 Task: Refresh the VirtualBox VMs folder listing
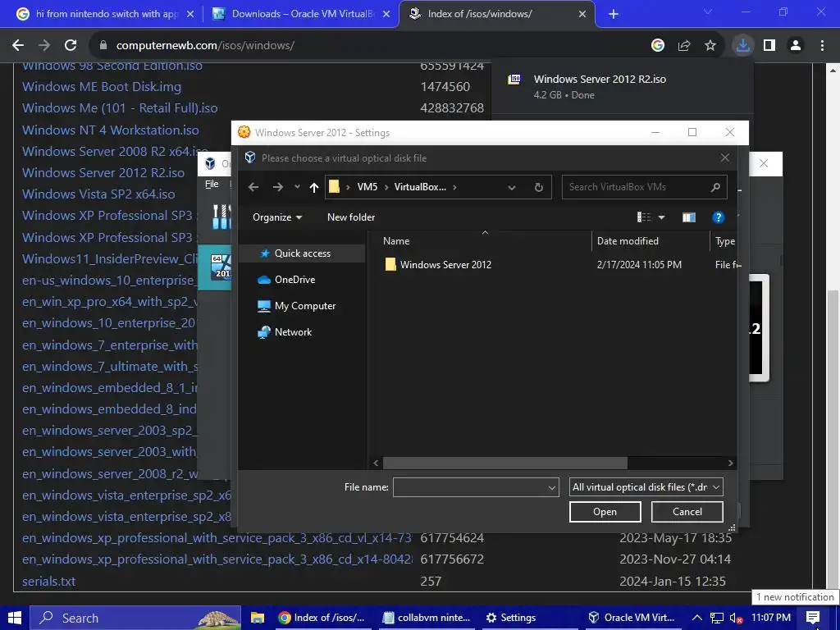[x=538, y=187]
